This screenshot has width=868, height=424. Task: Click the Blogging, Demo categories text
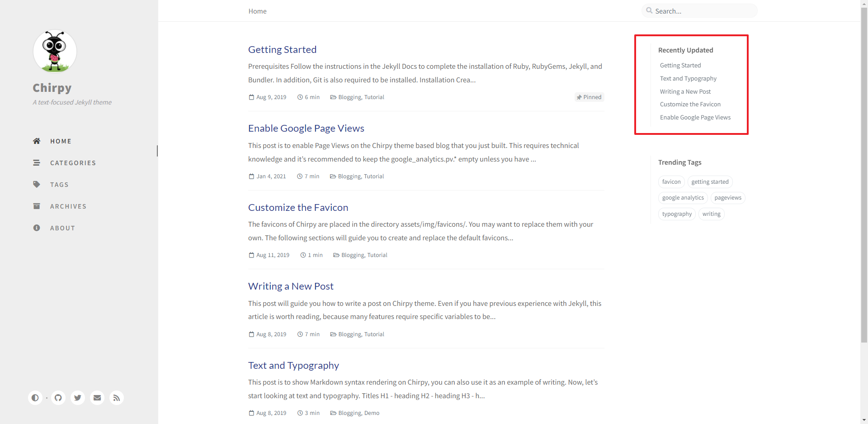(359, 413)
